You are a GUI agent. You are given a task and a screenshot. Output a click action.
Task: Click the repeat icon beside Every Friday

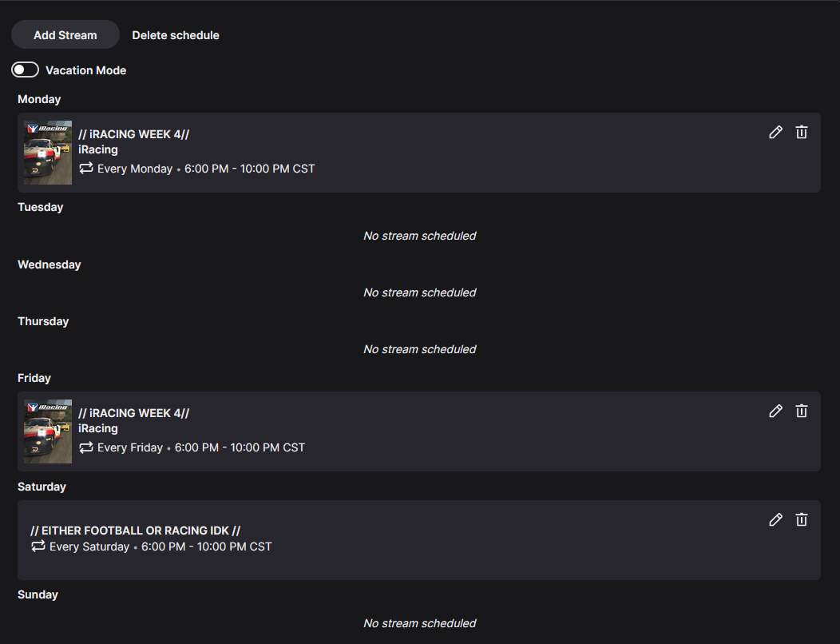pyautogui.click(x=86, y=447)
